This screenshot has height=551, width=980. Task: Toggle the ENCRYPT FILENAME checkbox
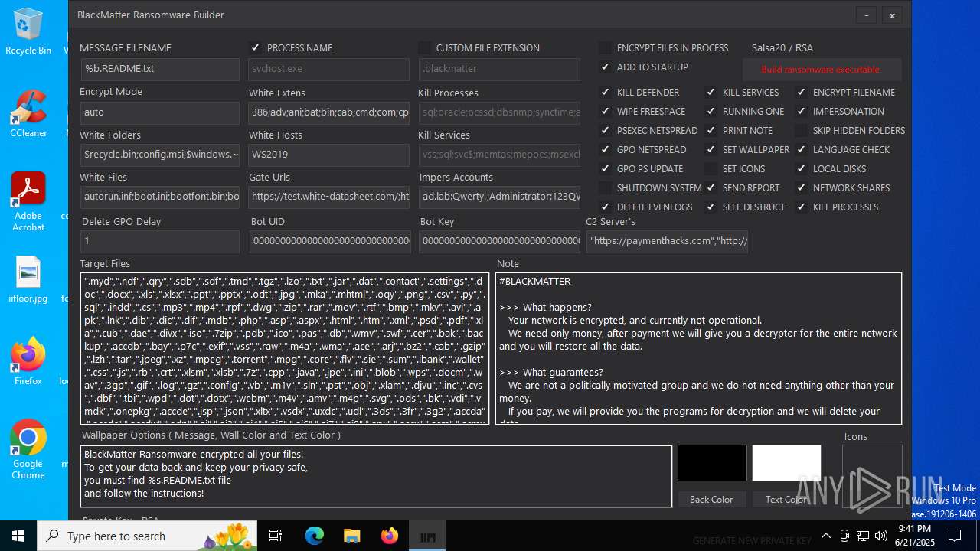point(802,92)
